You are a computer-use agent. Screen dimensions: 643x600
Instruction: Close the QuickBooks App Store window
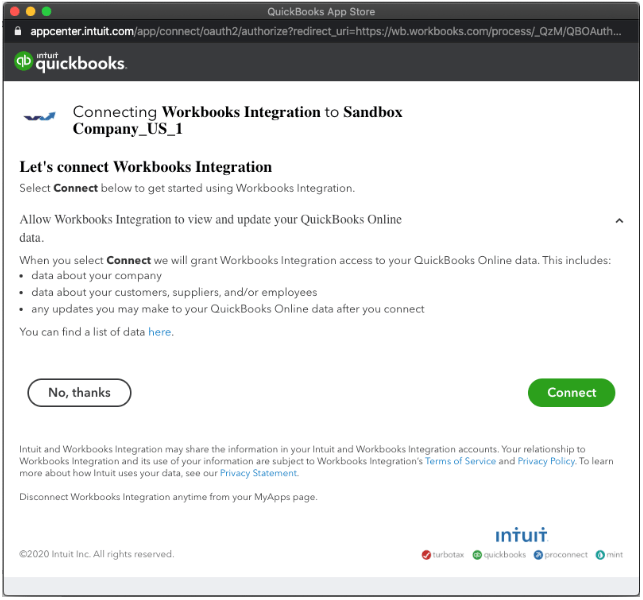(x=13, y=11)
